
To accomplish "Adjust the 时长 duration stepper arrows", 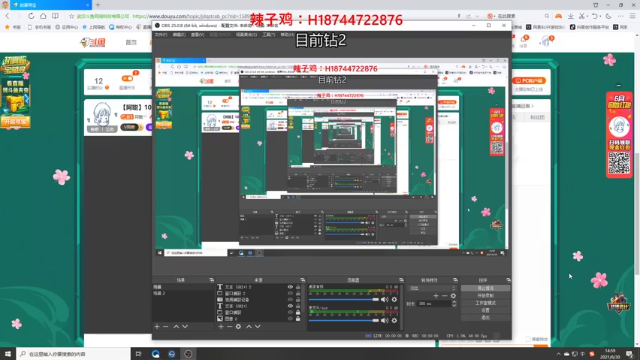I will click(454, 304).
